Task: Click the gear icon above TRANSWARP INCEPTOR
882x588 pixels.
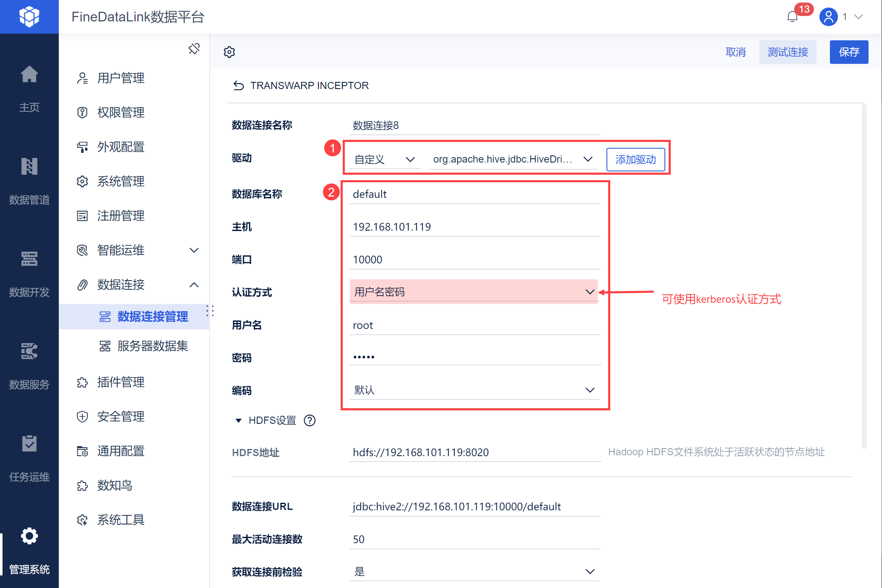Action: coord(229,52)
